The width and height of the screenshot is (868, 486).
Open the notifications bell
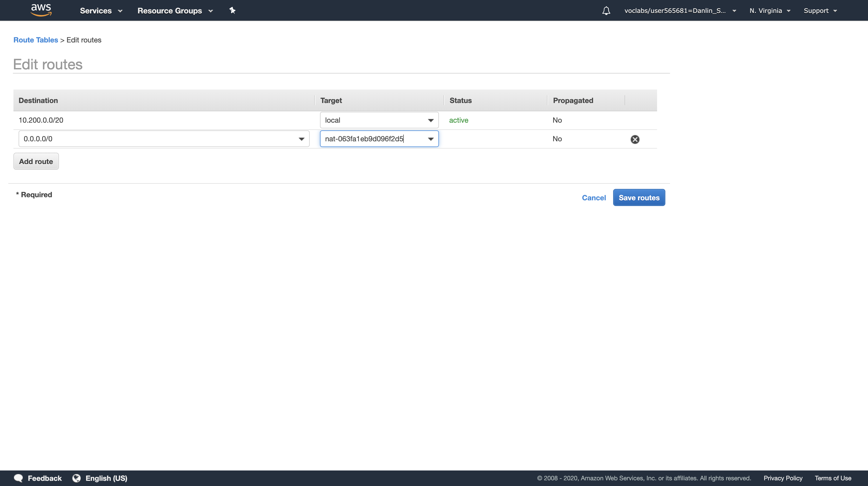point(606,11)
